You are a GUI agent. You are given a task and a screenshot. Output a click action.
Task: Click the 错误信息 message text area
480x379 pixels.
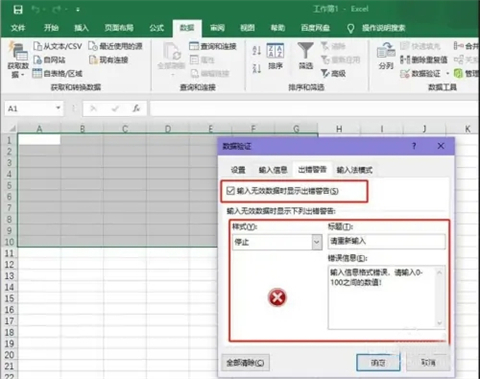click(382, 297)
